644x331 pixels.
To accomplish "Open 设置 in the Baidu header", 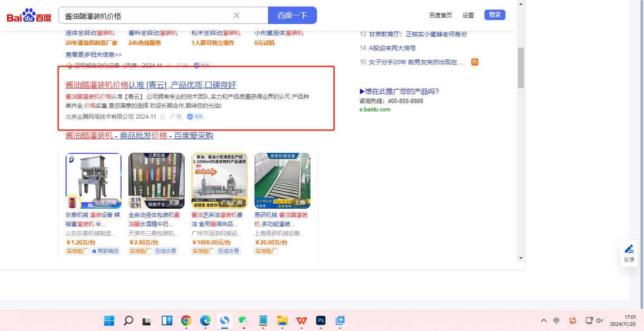I will tap(468, 15).
